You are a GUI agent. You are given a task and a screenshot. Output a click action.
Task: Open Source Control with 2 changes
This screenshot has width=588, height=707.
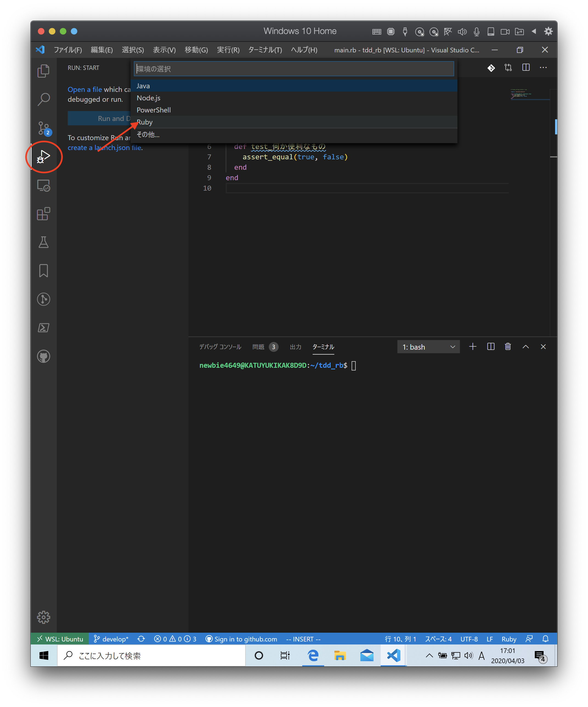pos(43,128)
